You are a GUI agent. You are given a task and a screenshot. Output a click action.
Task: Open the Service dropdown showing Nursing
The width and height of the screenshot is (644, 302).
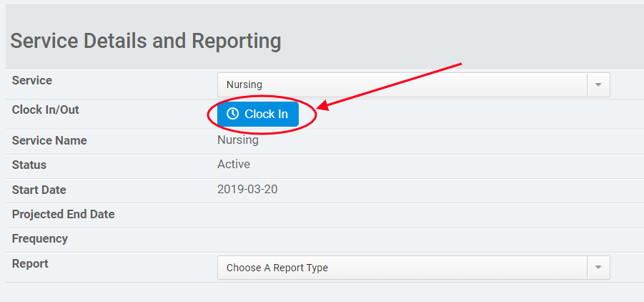(x=402, y=84)
